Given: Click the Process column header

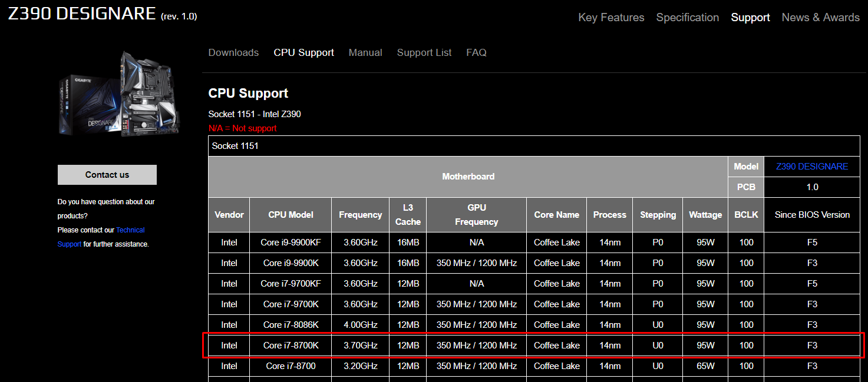Looking at the screenshot, I should pyautogui.click(x=610, y=215).
